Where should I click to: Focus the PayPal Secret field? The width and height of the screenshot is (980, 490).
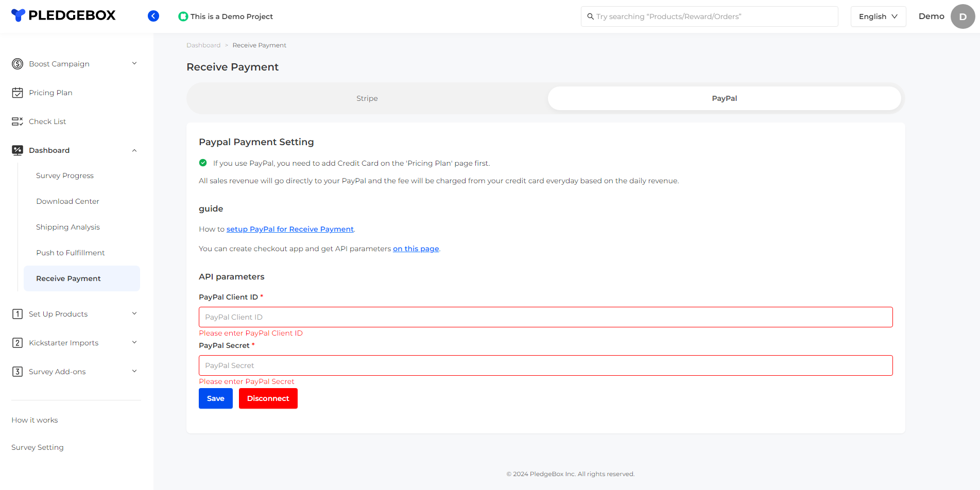(x=546, y=365)
